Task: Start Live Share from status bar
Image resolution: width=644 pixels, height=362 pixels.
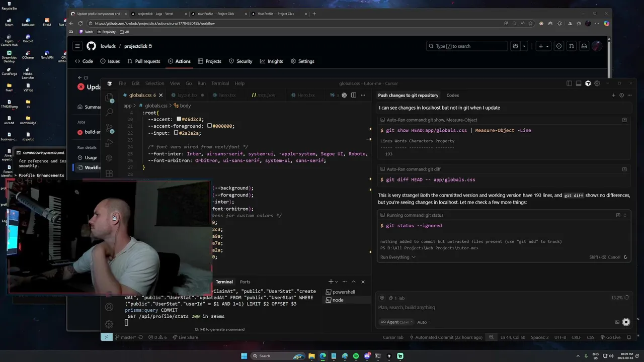Action: pos(185,337)
